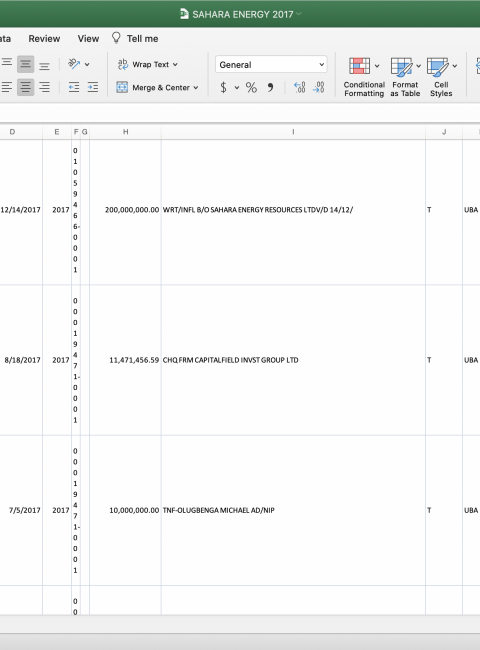
Task: Select the T cell in 8/18/2017 row
Action: click(x=444, y=360)
